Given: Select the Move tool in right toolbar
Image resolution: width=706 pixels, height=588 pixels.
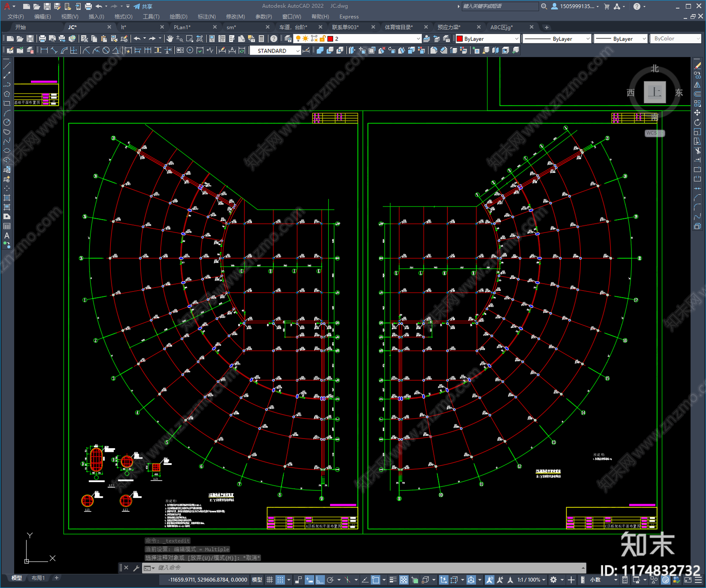Looking at the screenshot, I should coord(697,113).
